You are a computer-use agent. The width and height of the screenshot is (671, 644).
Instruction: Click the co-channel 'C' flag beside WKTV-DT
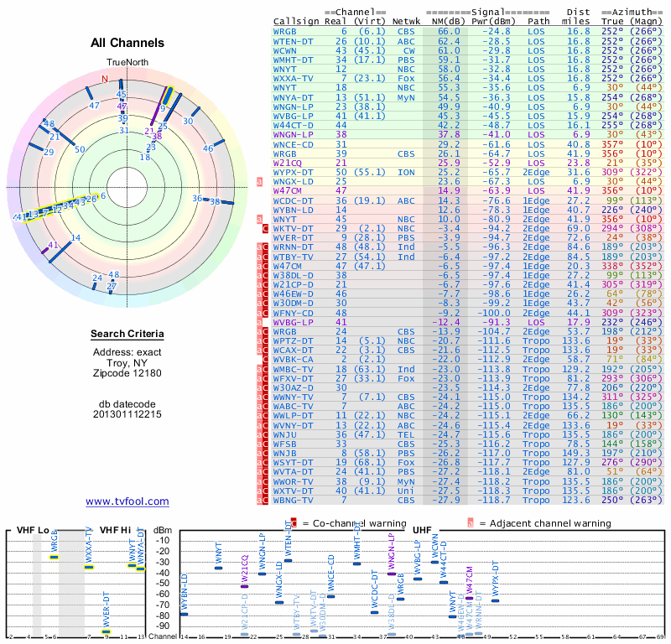tap(265, 228)
